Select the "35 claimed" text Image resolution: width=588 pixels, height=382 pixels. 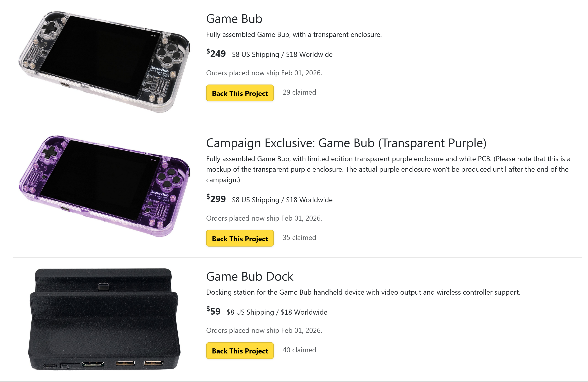point(299,238)
